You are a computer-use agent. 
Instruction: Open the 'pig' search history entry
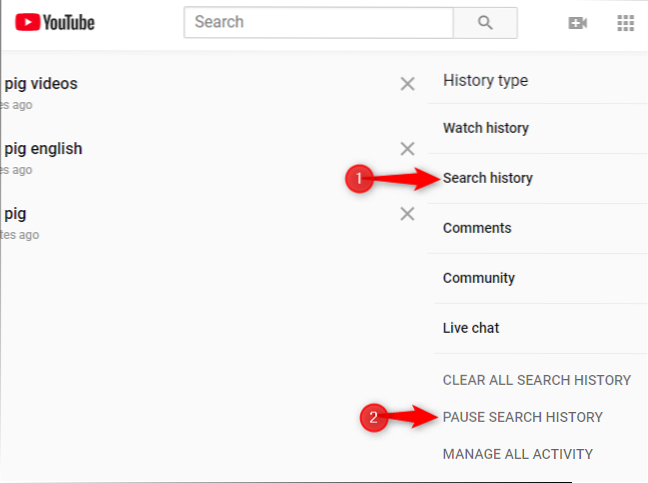pyautogui.click(x=15, y=214)
